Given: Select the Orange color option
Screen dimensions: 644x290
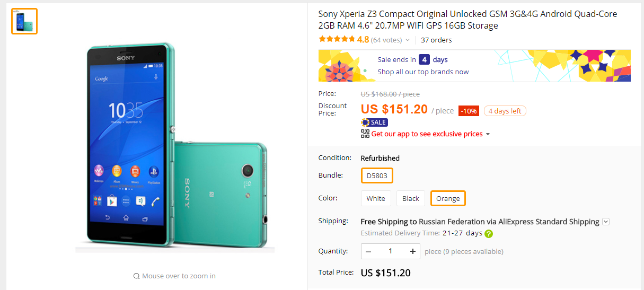Looking at the screenshot, I should pos(448,198).
